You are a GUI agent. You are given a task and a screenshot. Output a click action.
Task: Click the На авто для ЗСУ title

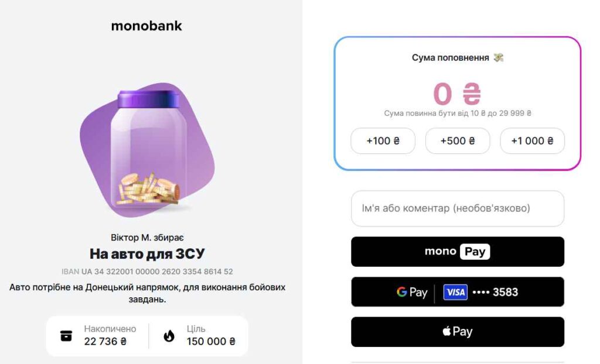tap(147, 254)
